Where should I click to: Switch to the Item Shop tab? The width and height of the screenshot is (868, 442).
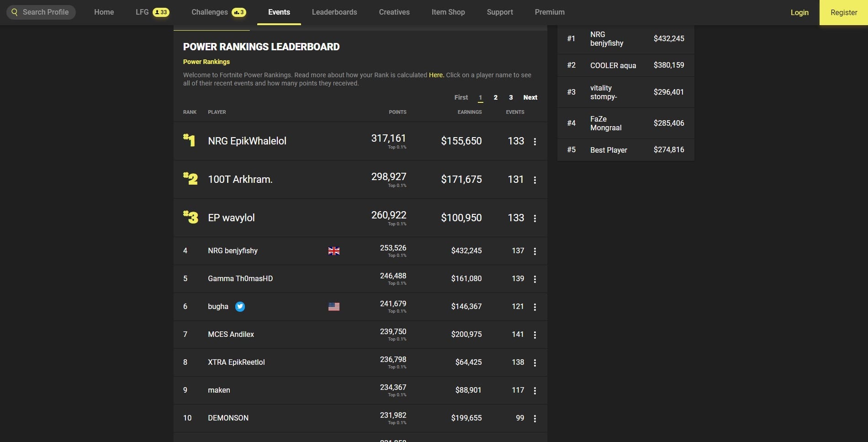[448, 12]
